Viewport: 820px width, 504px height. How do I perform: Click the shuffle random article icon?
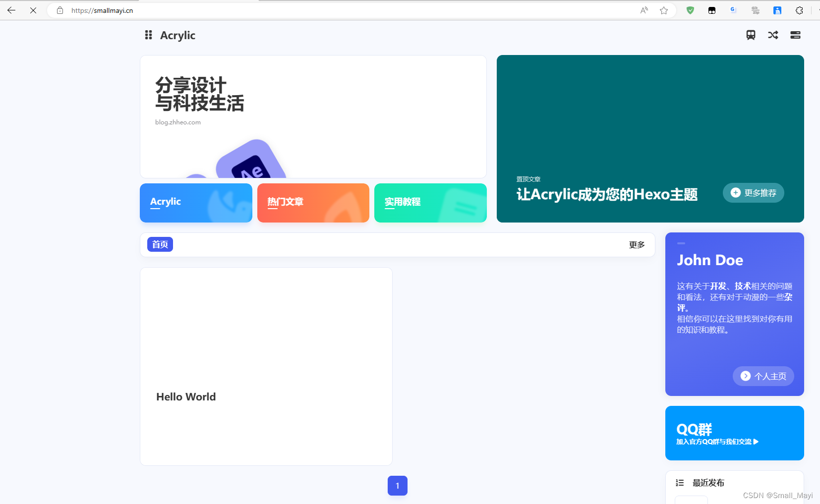[773, 35]
